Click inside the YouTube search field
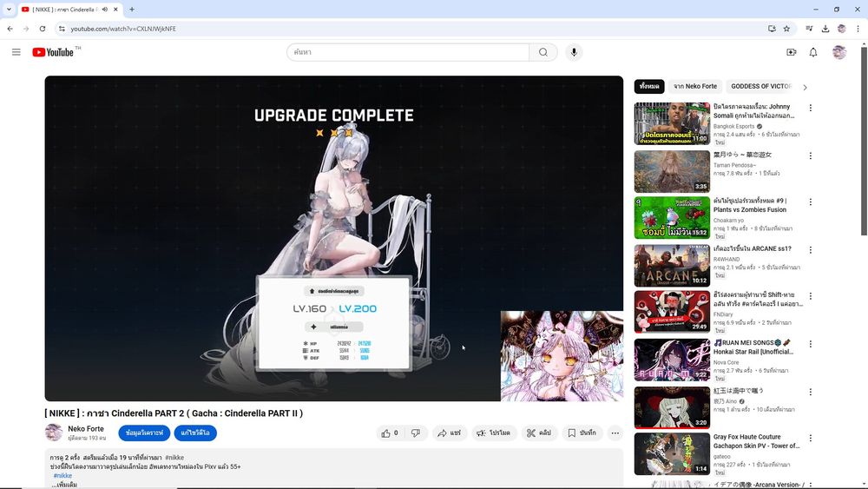Image resolution: width=868 pixels, height=489 pixels. pos(409,52)
